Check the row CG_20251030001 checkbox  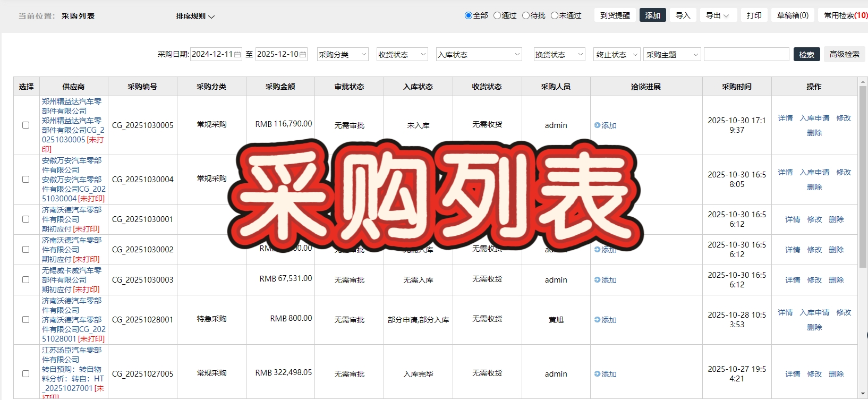tap(25, 219)
